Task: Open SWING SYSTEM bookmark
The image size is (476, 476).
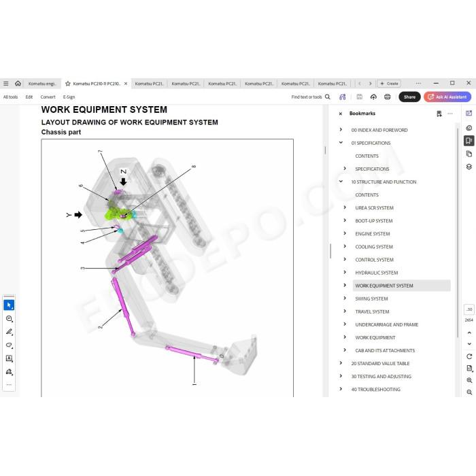Action: (x=371, y=299)
